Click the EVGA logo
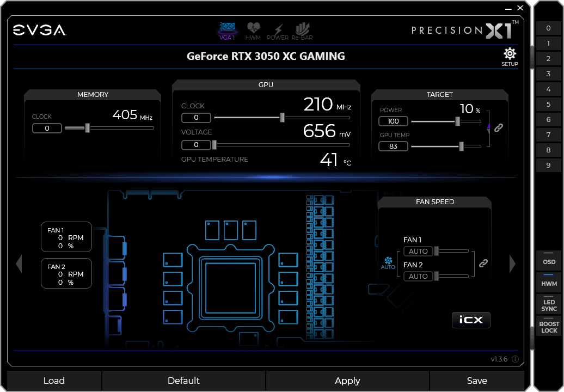The width and height of the screenshot is (564, 392). pos(40,30)
